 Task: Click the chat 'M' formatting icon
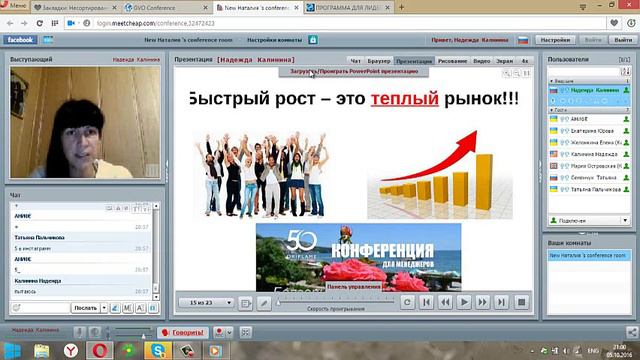[x=128, y=308]
